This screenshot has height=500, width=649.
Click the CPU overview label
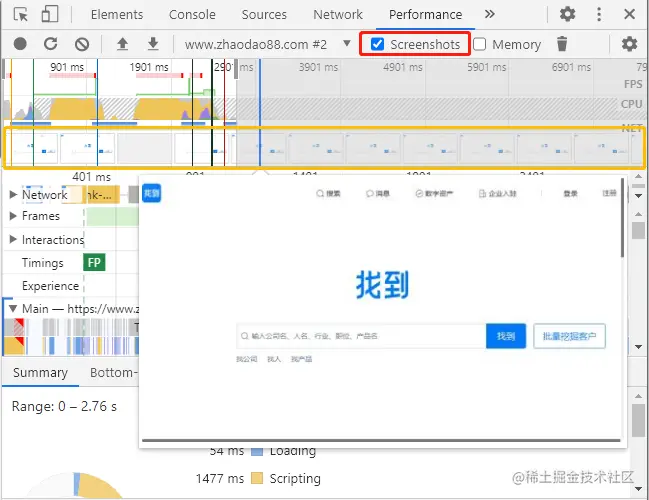[632, 104]
